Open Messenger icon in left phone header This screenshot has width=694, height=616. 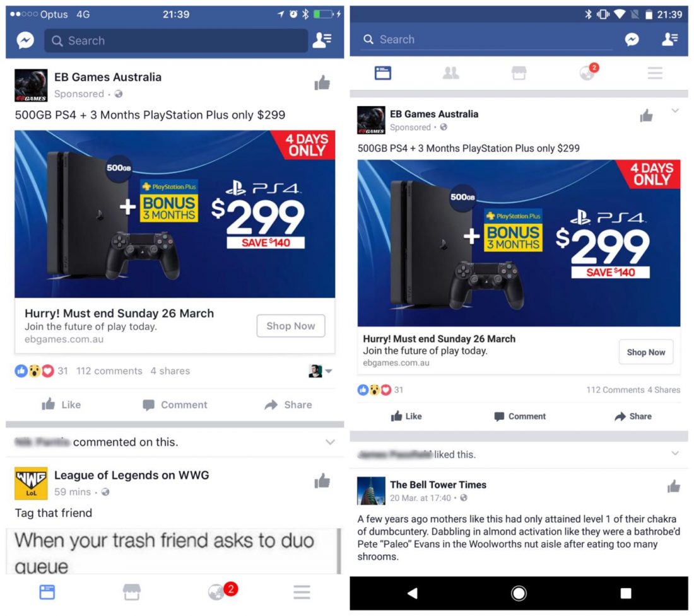tap(25, 40)
